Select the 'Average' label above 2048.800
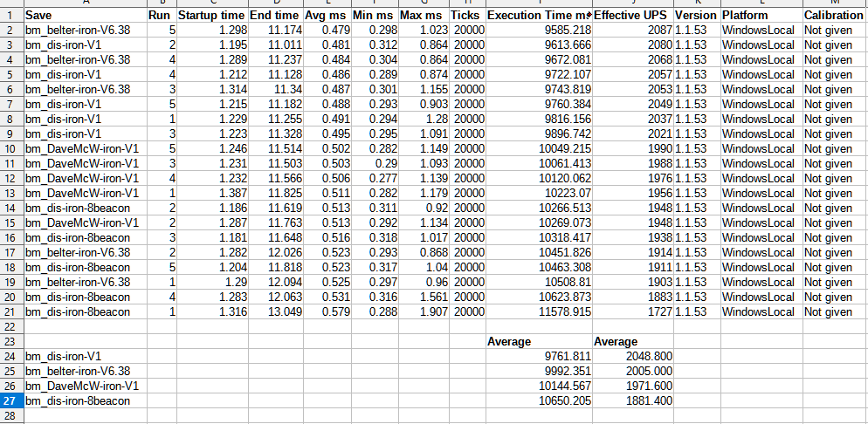Image resolution: width=868 pixels, height=424 pixels. coord(633,342)
